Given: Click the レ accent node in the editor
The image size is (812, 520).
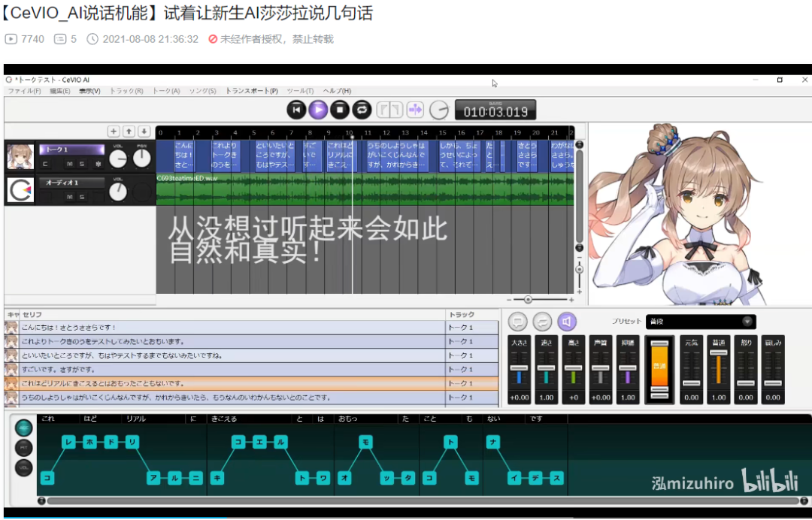Looking at the screenshot, I should coord(68,442).
